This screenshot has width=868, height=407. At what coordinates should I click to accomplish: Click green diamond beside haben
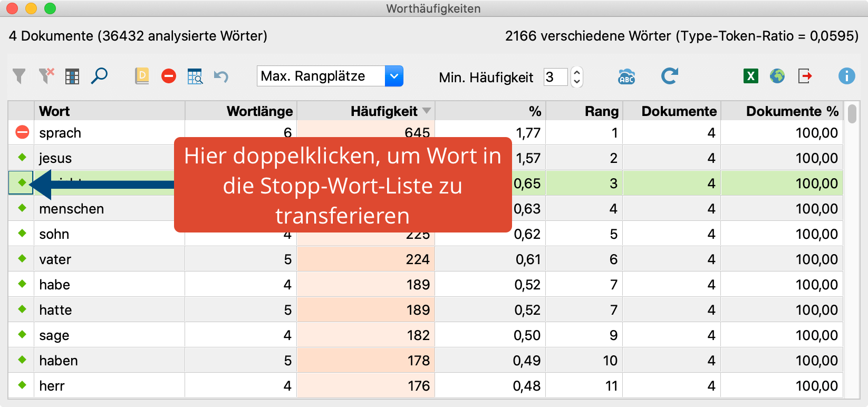(22, 360)
